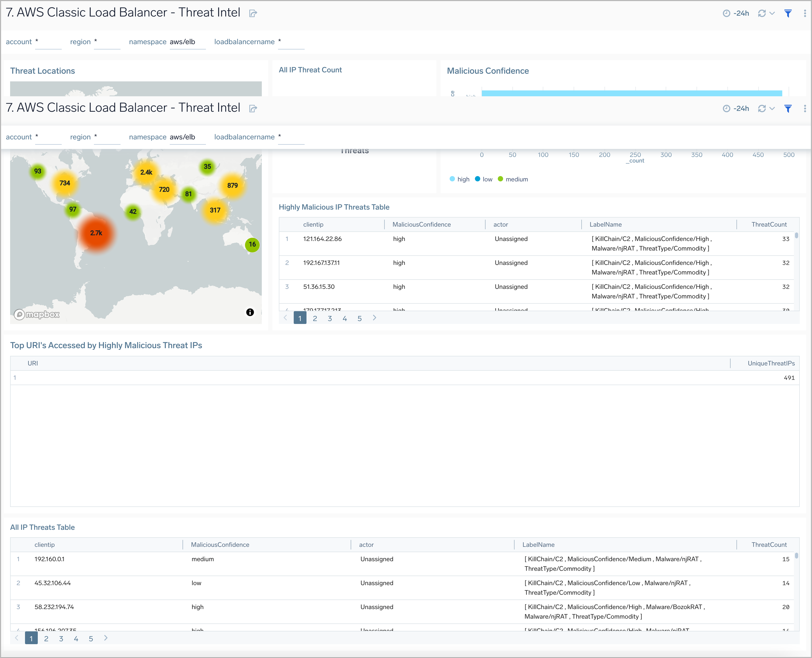Click the 51.36.15.30 clientip cell
This screenshot has height=658, width=812.
[x=319, y=286]
